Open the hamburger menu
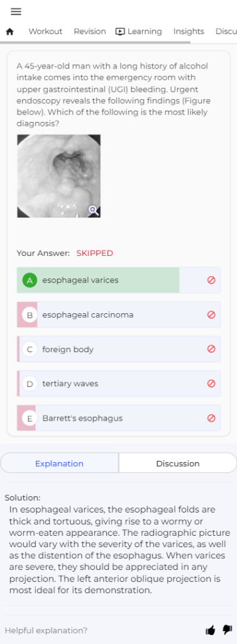 (16, 11)
